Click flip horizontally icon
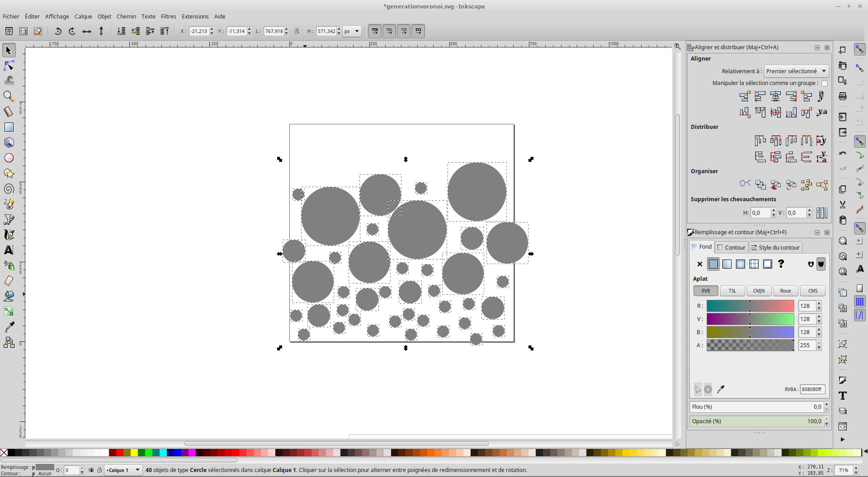The width and height of the screenshot is (868, 477). click(x=87, y=31)
